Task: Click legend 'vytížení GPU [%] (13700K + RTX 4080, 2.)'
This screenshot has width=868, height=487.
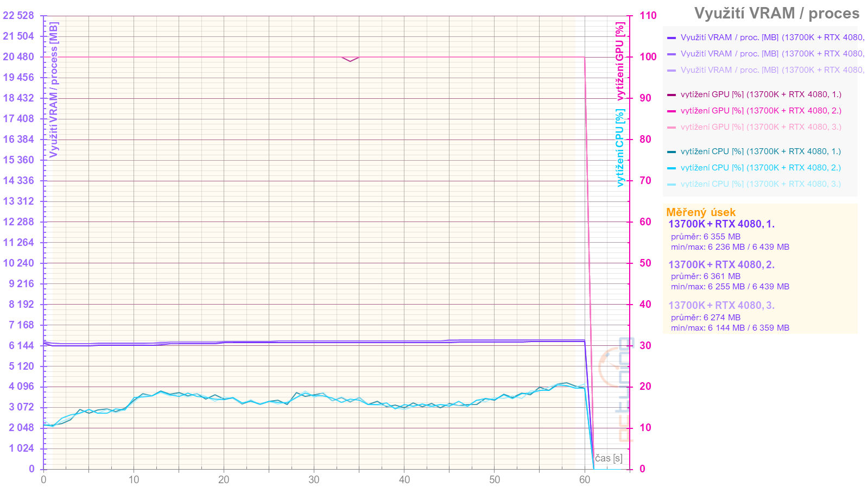Action: click(755, 111)
